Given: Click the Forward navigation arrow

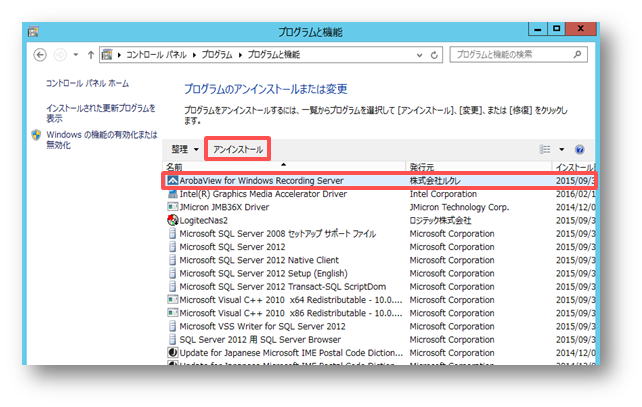Looking at the screenshot, I should pyautogui.click(x=61, y=55).
